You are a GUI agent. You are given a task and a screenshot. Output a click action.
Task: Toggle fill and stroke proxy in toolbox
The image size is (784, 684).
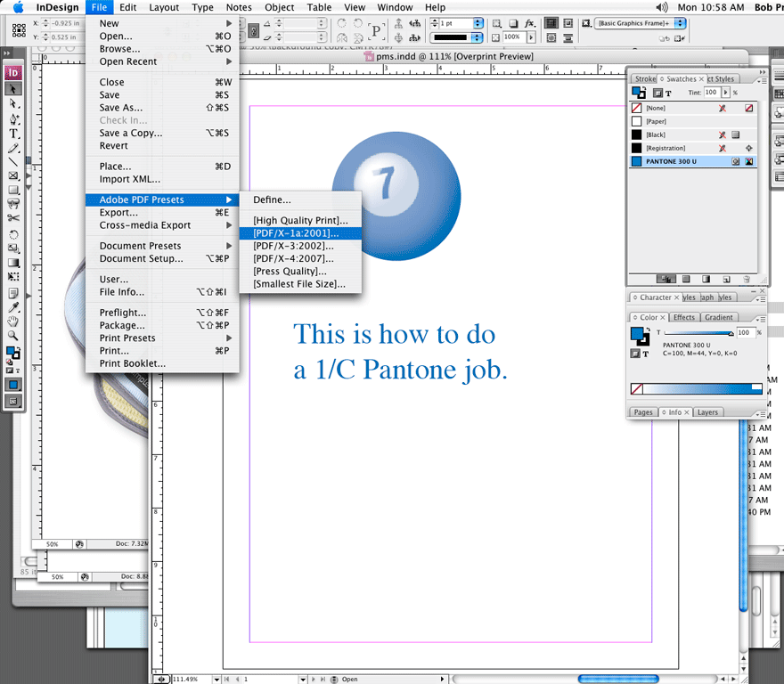(14, 354)
